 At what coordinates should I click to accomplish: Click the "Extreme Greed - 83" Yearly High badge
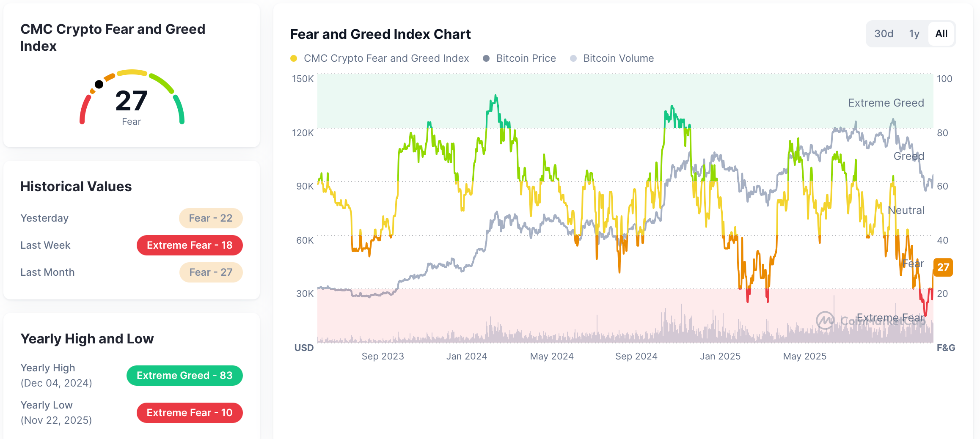pos(184,375)
